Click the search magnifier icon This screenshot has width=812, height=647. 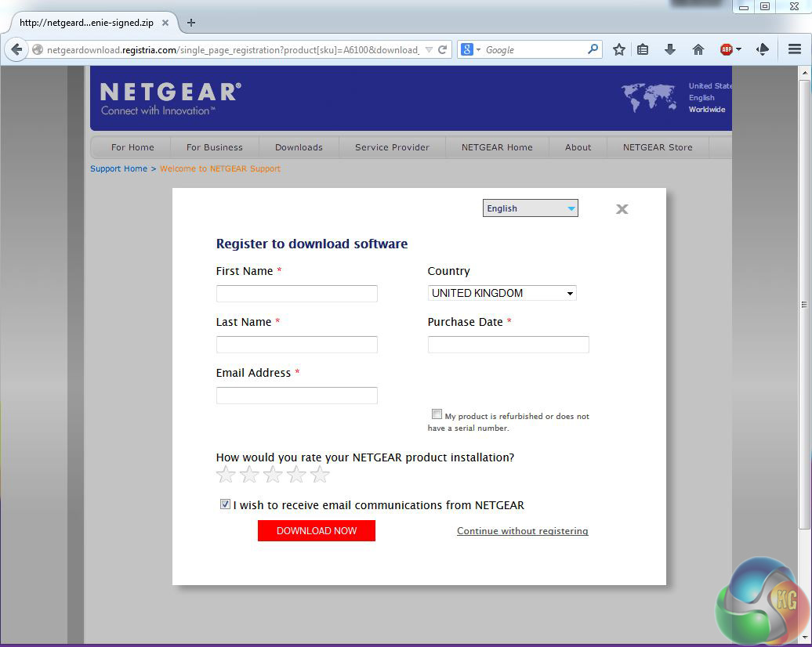593,49
